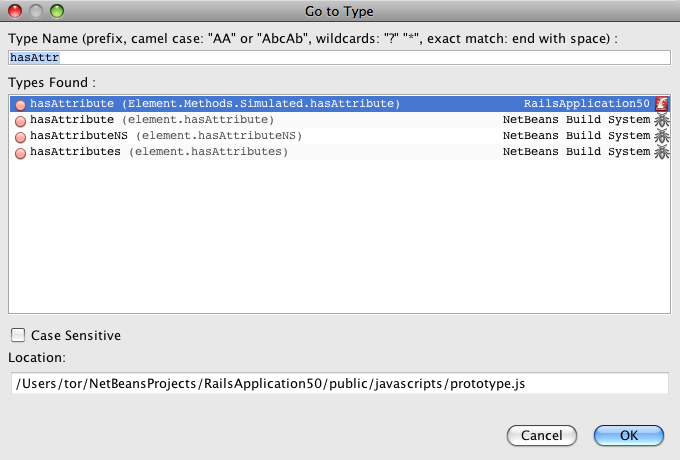The width and height of the screenshot is (680, 460).
Task: Click NetBeans Build System icon on hasAttributes row
Action: coord(661,152)
